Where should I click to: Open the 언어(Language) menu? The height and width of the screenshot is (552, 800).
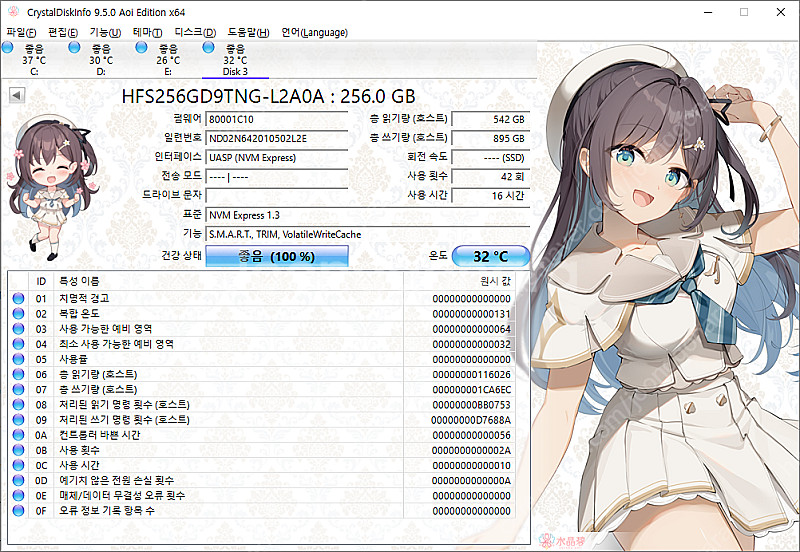[x=314, y=33]
